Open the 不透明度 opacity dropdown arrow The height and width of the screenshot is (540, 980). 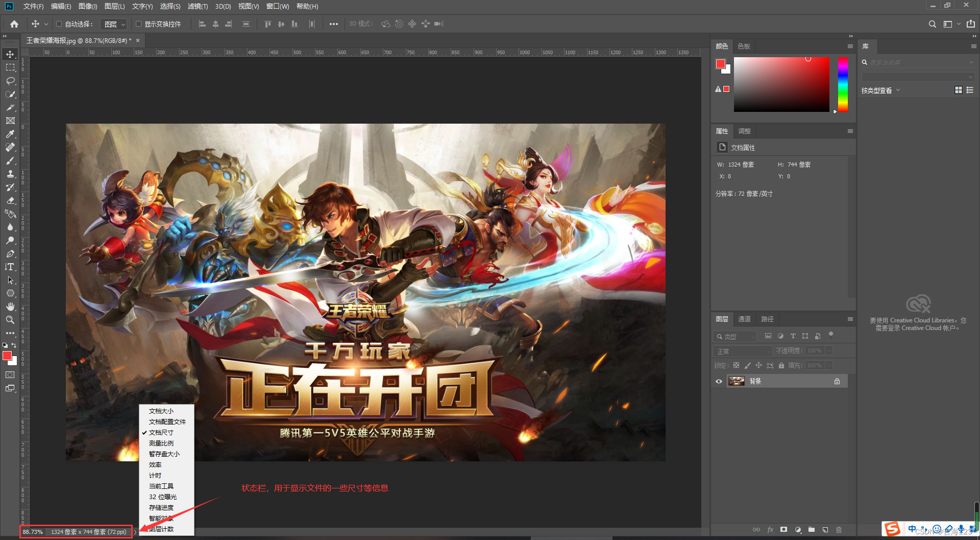tap(829, 350)
